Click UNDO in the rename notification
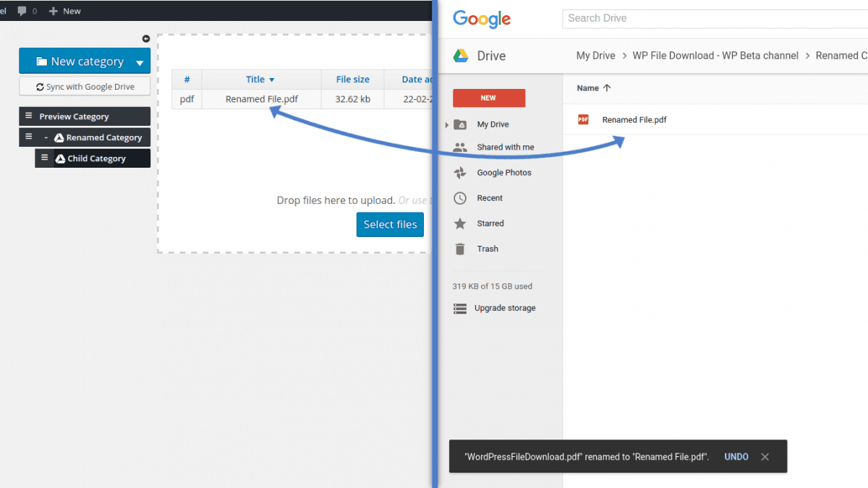Image resolution: width=868 pixels, height=488 pixels. click(736, 457)
